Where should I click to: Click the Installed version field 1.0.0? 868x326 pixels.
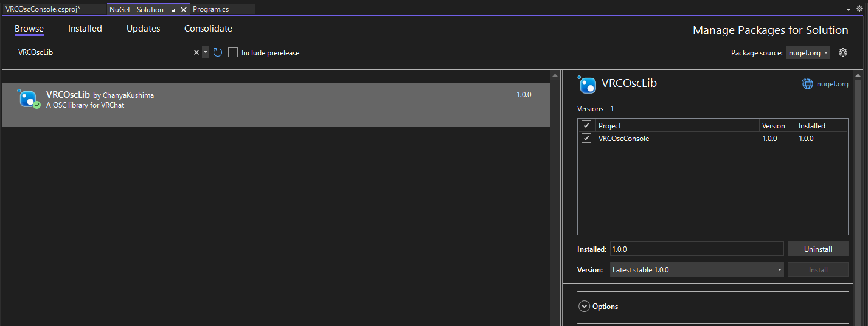[697, 249]
